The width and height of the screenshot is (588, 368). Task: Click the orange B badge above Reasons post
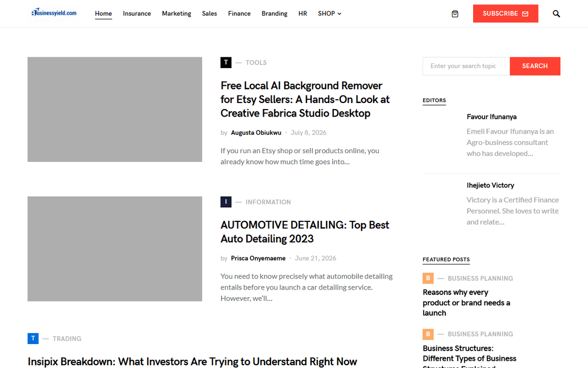tap(428, 278)
